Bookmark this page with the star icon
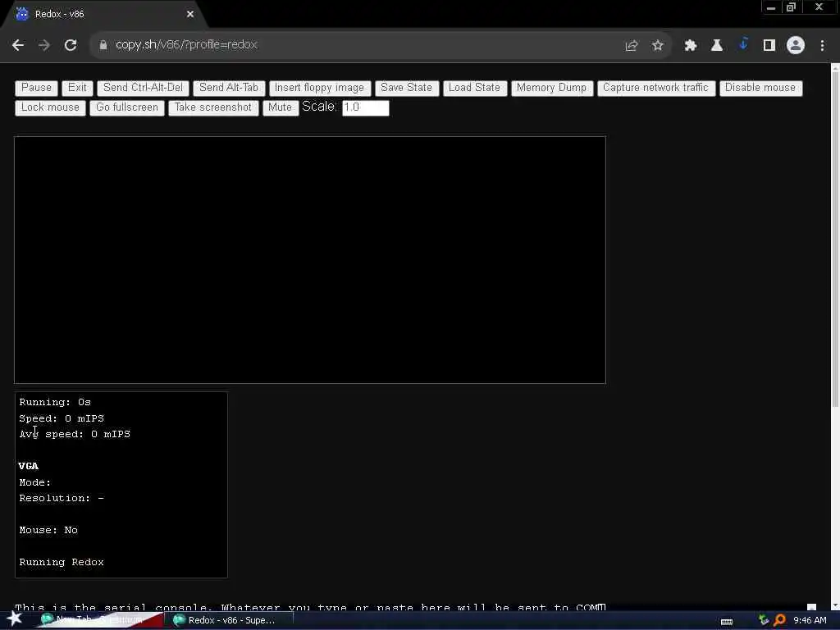840x630 pixels. (x=658, y=46)
